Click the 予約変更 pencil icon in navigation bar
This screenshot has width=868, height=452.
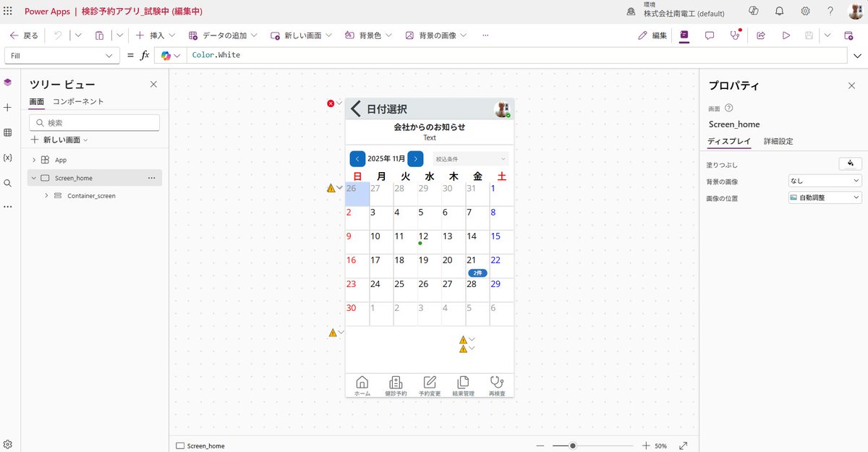coord(429,383)
